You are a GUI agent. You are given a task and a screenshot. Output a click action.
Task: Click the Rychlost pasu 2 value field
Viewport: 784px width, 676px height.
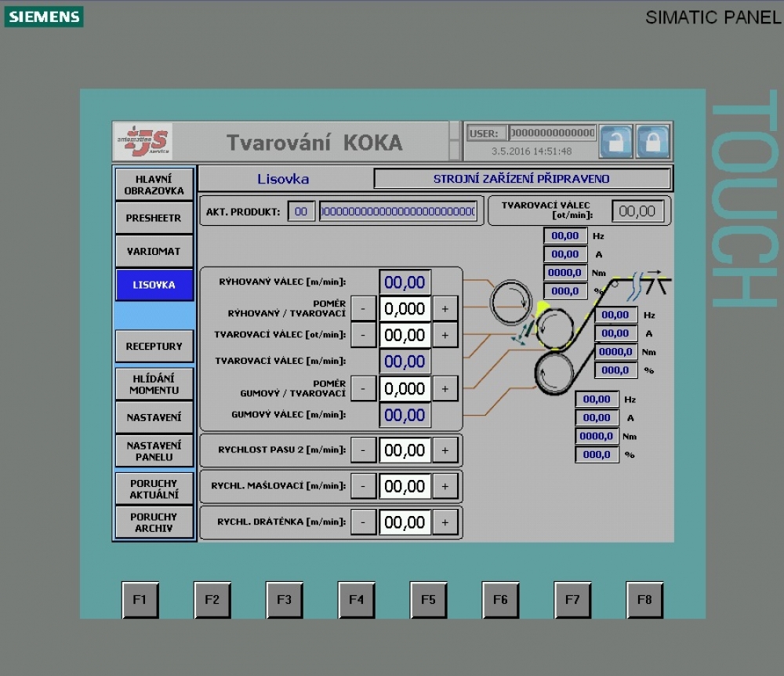405,450
